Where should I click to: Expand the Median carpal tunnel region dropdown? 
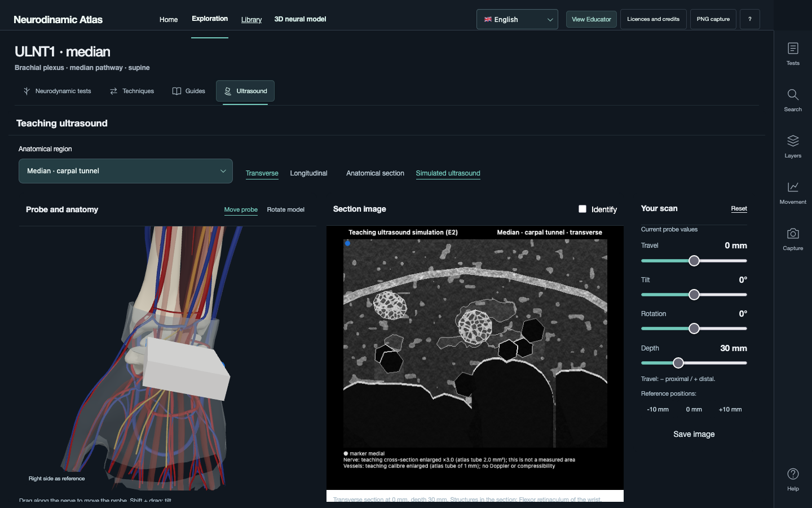pos(126,171)
